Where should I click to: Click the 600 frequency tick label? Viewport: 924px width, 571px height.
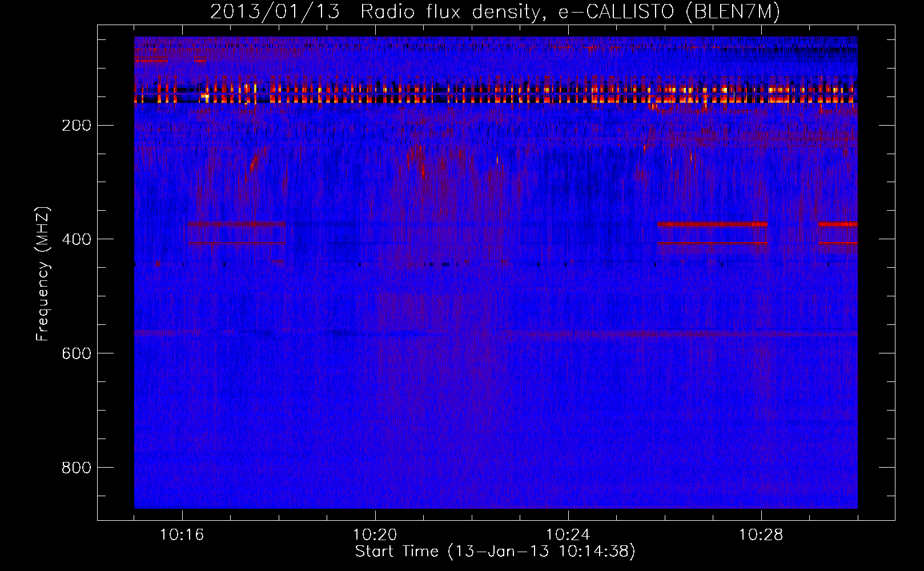[76, 354]
